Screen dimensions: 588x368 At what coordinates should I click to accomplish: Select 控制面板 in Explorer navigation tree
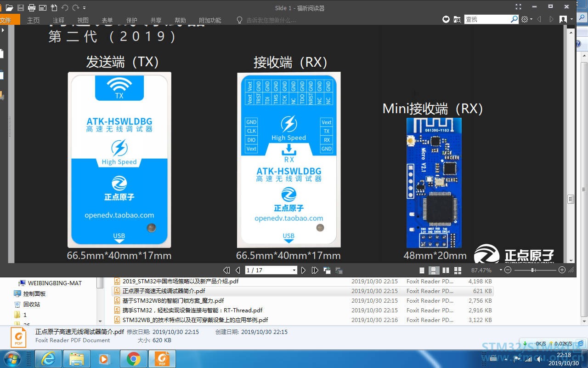pyautogui.click(x=34, y=293)
